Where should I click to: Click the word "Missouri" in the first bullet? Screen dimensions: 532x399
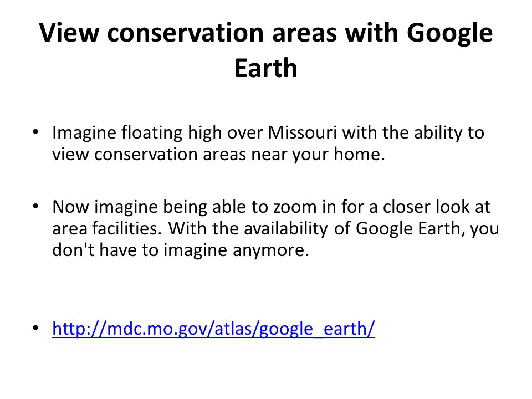(303, 132)
